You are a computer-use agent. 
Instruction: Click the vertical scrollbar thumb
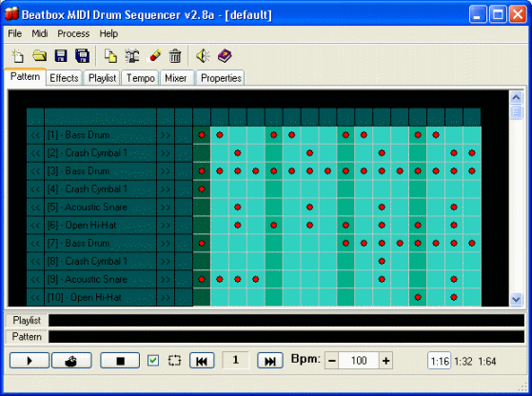pos(516,112)
